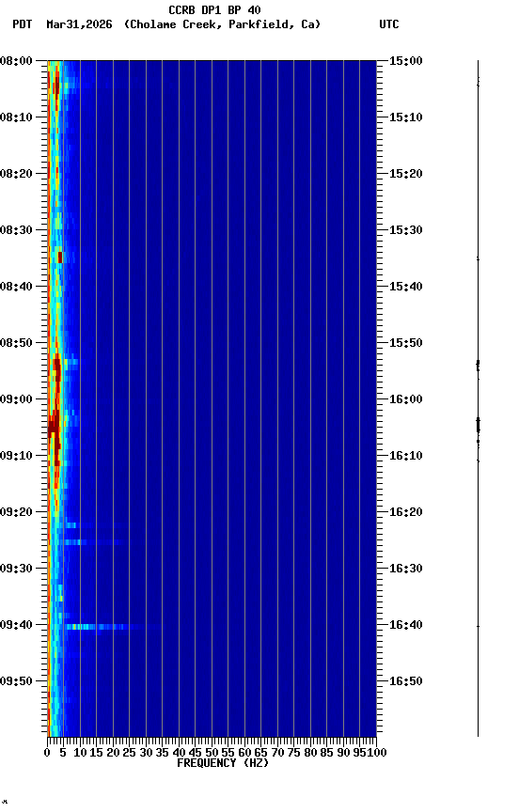Screen dimensions: 519x812
Task: Click the 15:40 UTC time label
Action: (406, 287)
